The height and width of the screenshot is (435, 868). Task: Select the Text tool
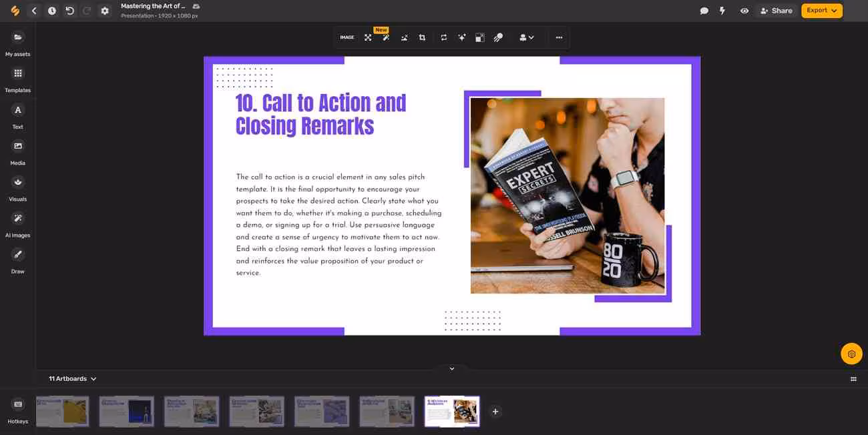[x=18, y=117]
